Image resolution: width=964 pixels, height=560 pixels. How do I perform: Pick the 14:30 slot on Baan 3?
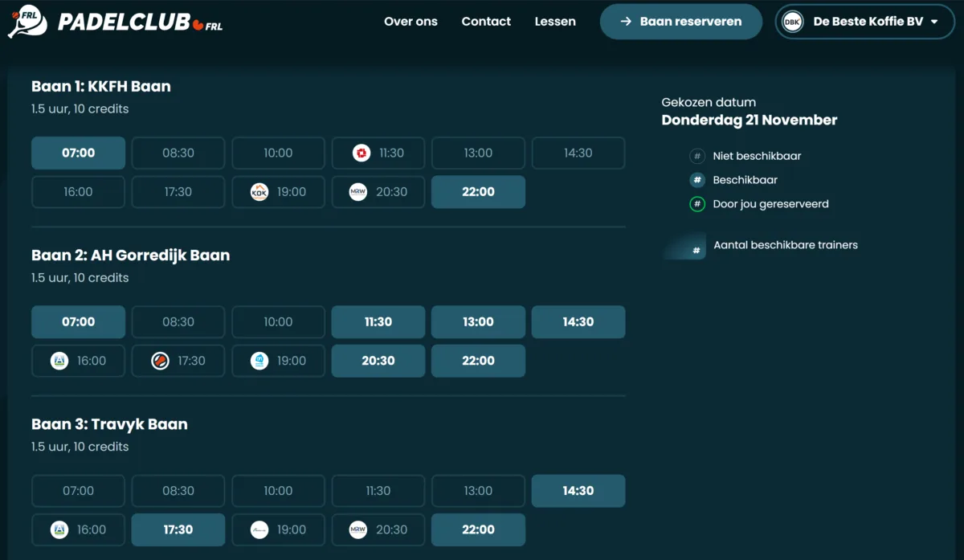pyautogui.click(x=578, y=490)
